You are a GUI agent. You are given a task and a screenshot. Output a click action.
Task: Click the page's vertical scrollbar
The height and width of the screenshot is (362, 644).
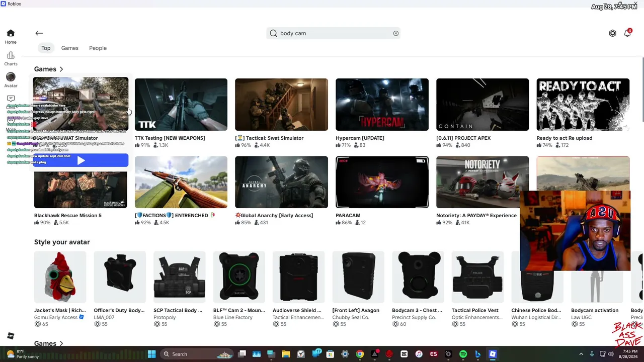click(642, 90)
